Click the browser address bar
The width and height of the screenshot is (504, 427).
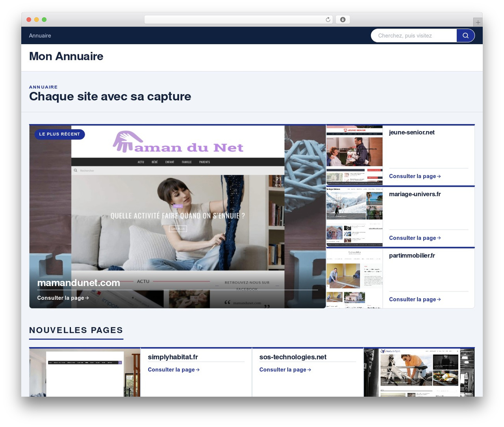tap(239, 20)
